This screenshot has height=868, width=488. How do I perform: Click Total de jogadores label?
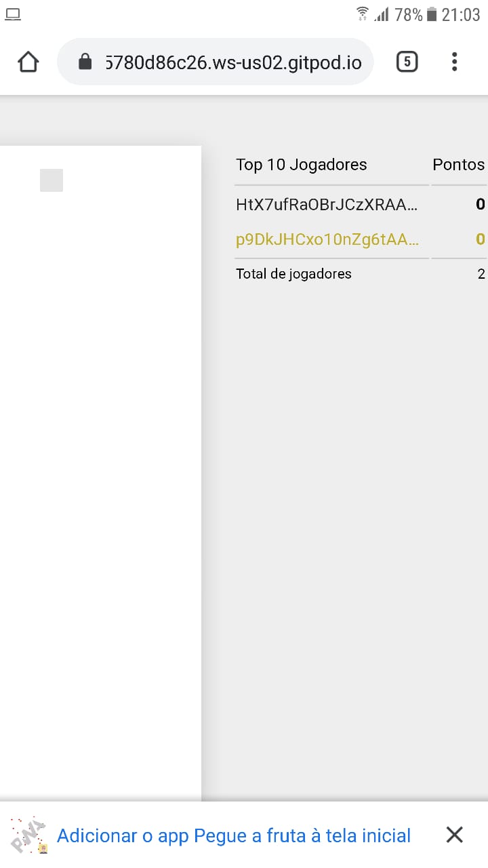pos(293,274)
